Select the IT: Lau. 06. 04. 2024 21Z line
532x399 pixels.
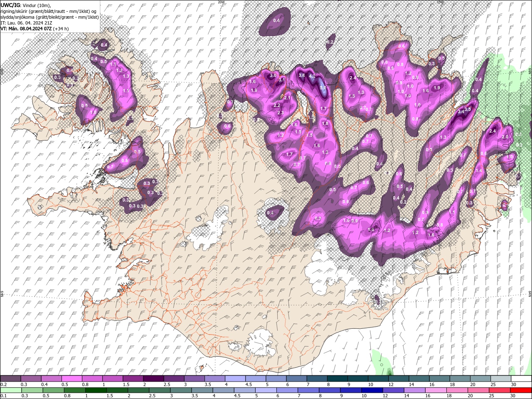(27, 23)
